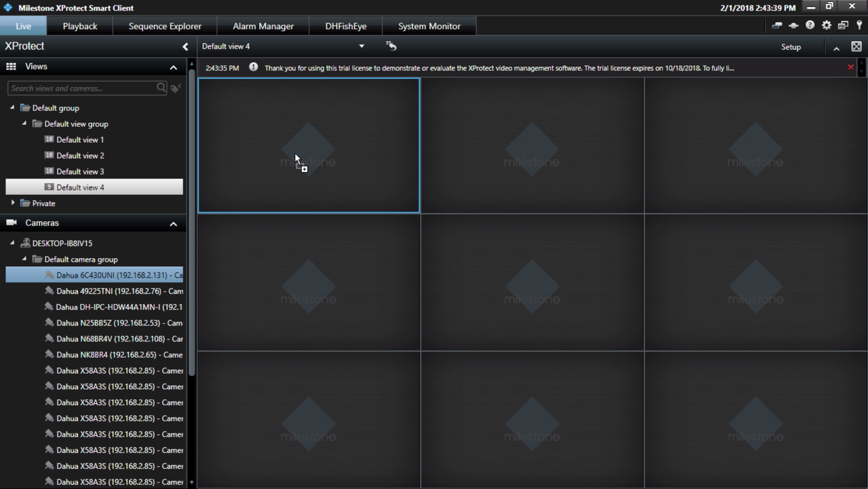Click the Private folder icon
Viewport: 868px width, 489px height.
click(25, 203)
